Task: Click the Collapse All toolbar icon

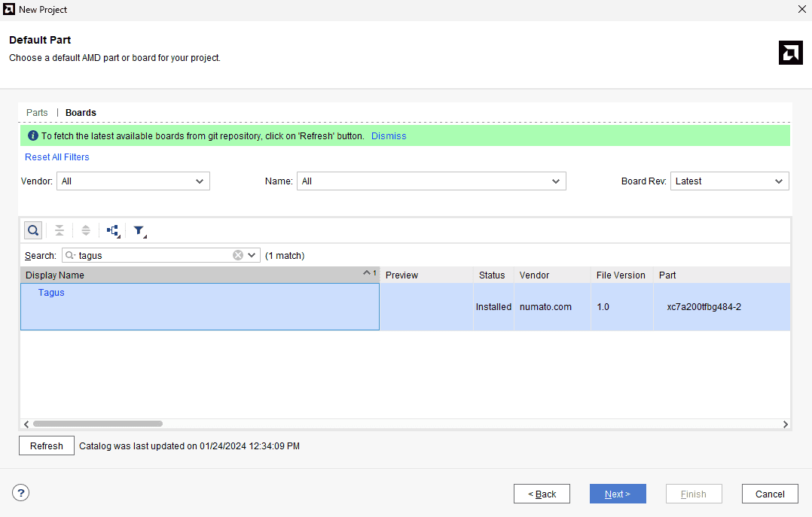Action: click(x=60, y=230)
